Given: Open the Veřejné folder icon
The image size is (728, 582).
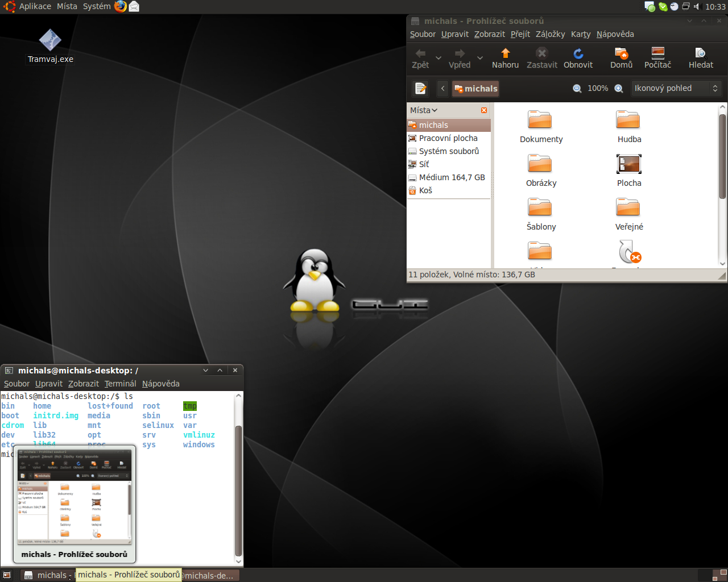Looking at the screenshot, I should tap(628, 207).
